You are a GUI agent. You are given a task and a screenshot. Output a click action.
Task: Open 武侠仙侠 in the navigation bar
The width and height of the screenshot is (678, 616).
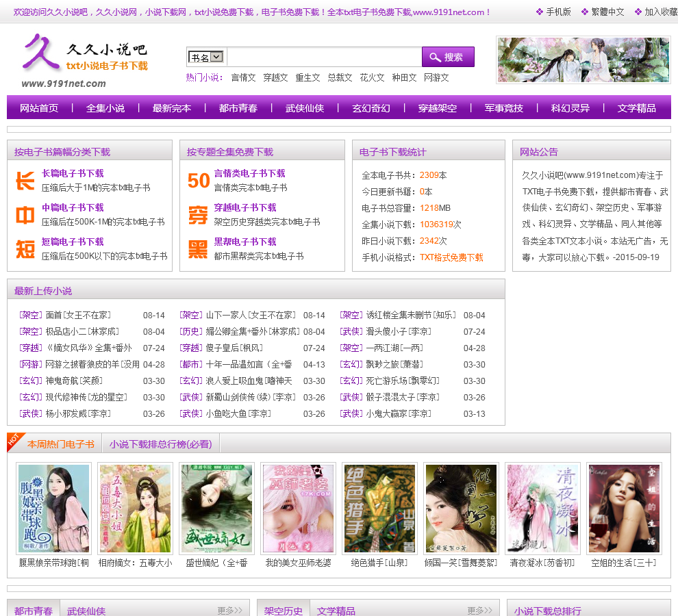pos(305,108)
